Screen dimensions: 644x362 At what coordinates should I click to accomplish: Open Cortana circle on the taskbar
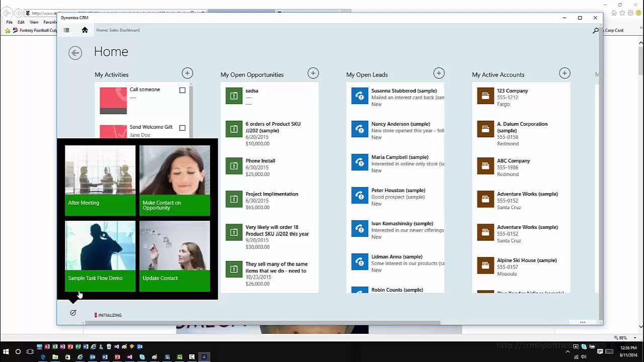click(18, 351)
